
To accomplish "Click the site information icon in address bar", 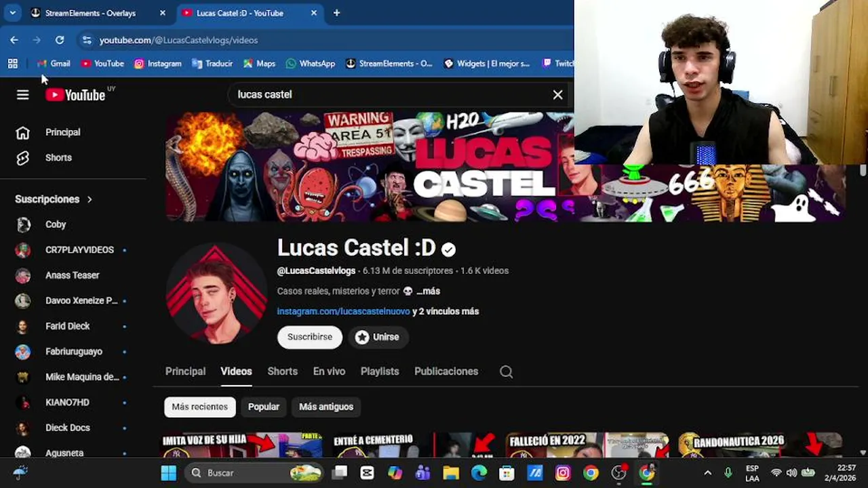I will click(86, 40).
